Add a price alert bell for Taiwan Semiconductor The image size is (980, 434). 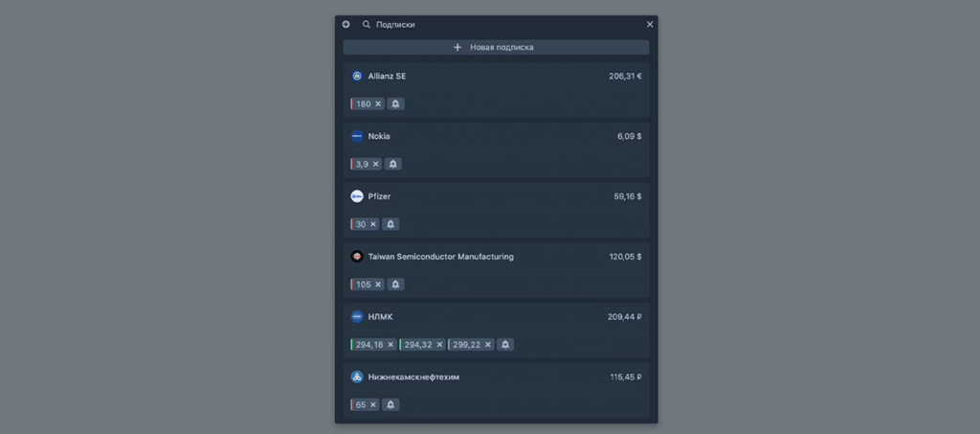click(x=395, y=285)
